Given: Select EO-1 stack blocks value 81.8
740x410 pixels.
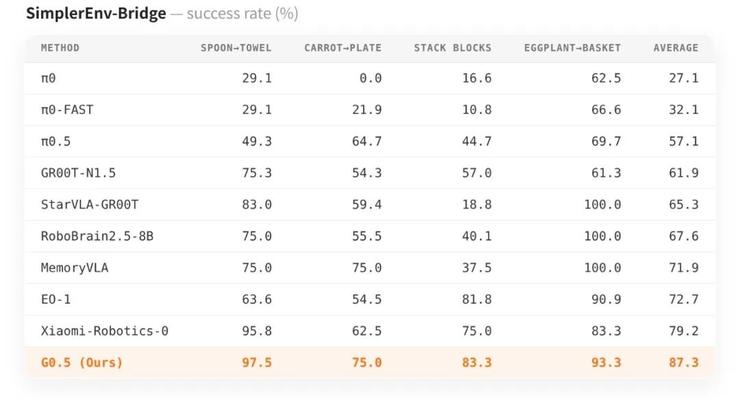Looking at the screenshot, I should coord(477,299).
